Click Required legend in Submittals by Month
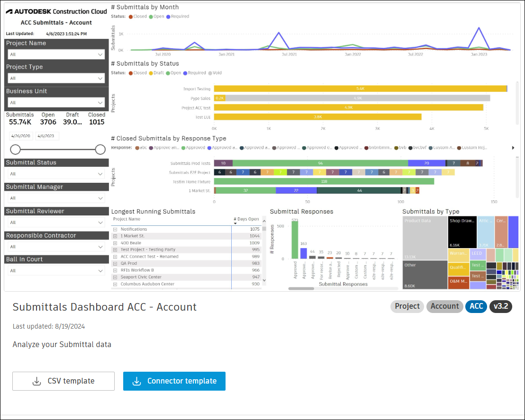 (x=178, y=17)
